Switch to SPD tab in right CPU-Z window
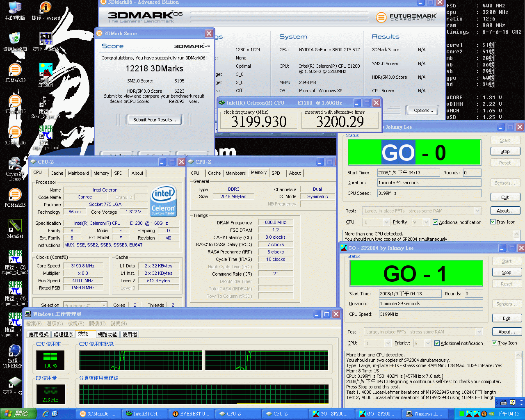525x420 pixels. [276, 173]
